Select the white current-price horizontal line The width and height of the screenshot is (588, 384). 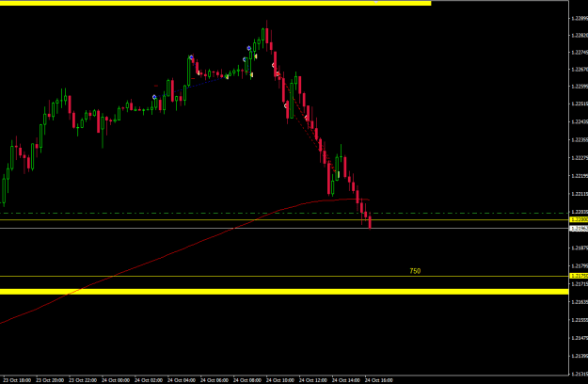[284, 228]
